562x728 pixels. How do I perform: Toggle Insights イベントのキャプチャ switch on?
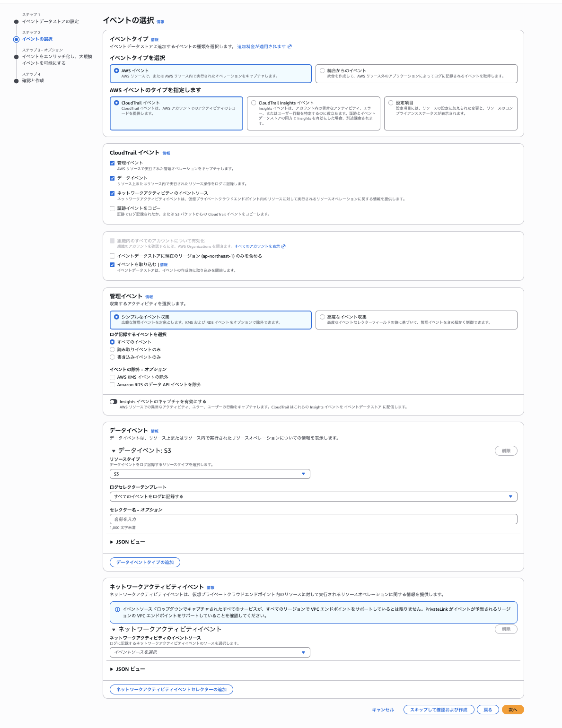(114, 402)
